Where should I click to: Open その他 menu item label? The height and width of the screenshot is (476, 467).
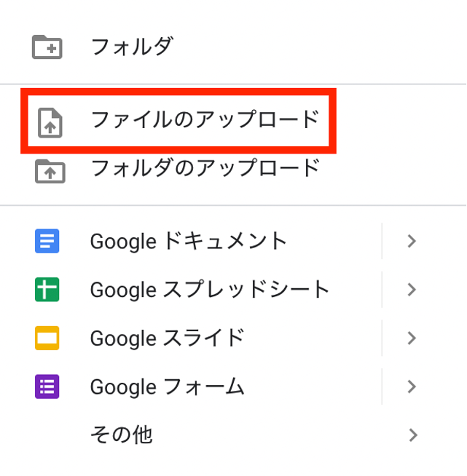121,435
